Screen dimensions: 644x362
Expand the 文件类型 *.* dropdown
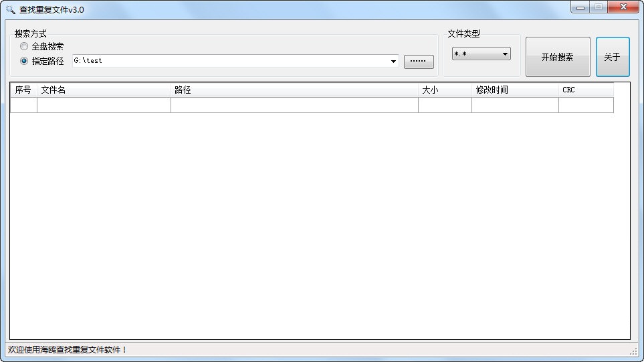click(481, 54)
